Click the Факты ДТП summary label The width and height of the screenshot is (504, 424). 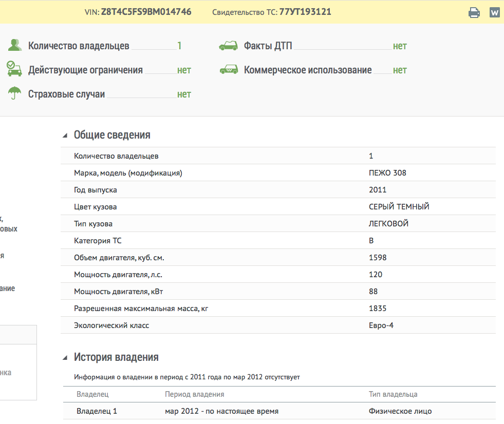268,46
